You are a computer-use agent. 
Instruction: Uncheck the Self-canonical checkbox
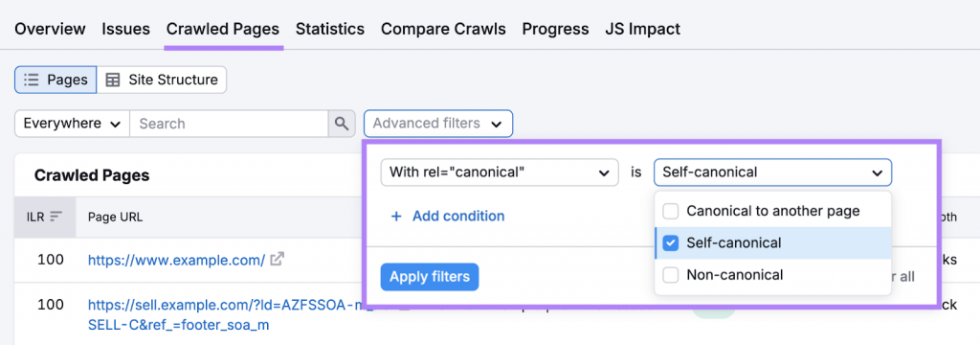(671, 243)
